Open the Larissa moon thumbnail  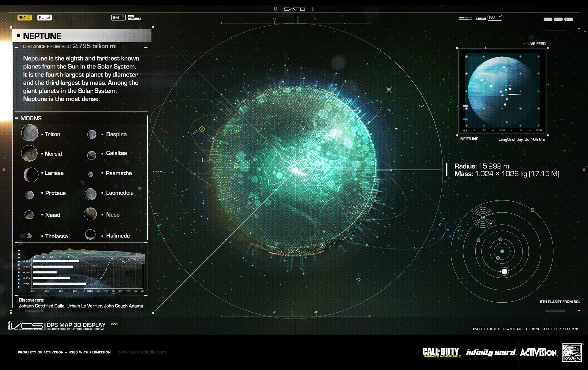pyautogui.click(x=31, y=174)
